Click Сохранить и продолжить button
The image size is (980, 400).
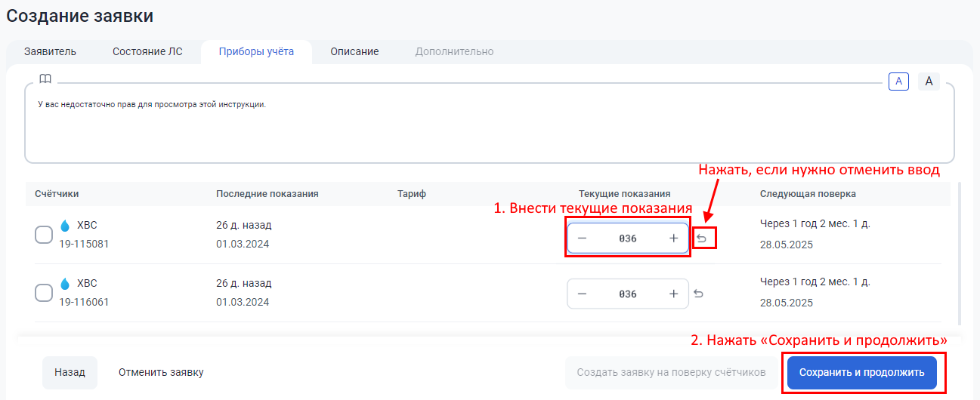(x=861, y=372)
